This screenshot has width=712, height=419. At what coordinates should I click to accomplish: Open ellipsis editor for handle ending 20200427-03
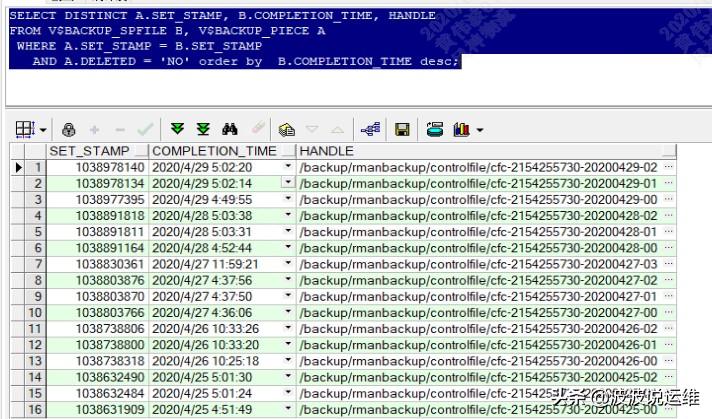(x=668, y=264)
